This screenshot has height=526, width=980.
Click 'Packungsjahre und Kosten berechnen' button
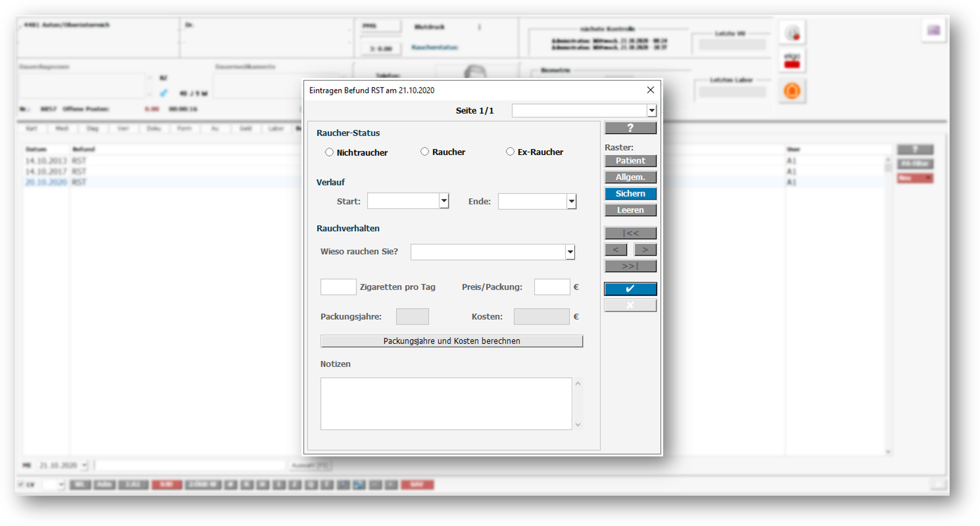pyautogui.click(x=451, y=341)
